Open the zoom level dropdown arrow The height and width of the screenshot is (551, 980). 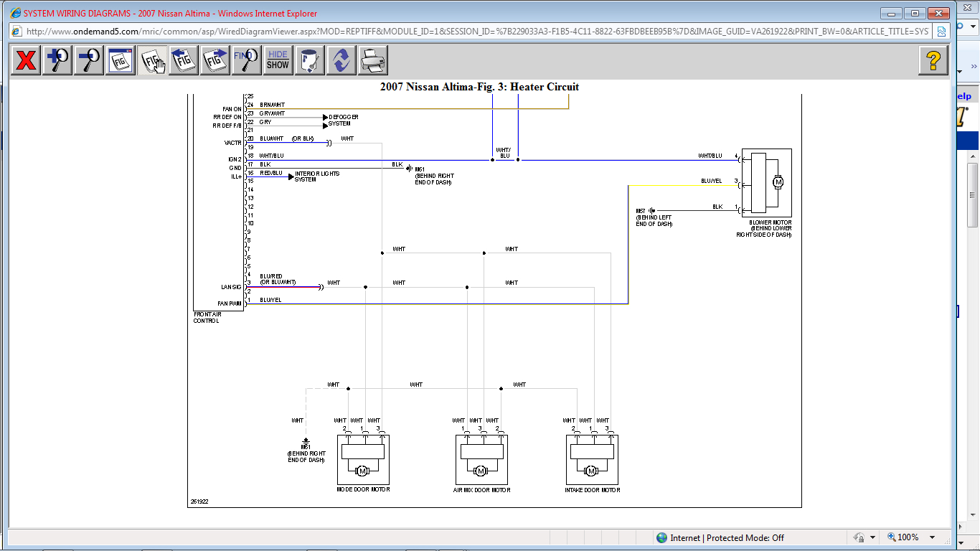tap(932, 537)
